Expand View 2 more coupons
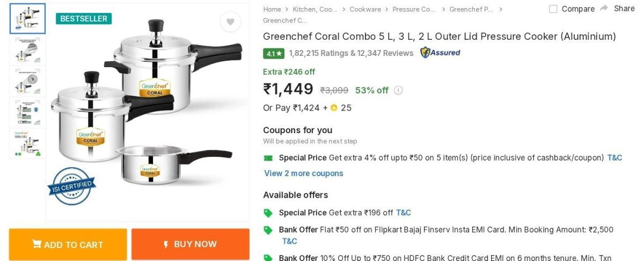This screenshot has width=644, height=261. point(303,173)
